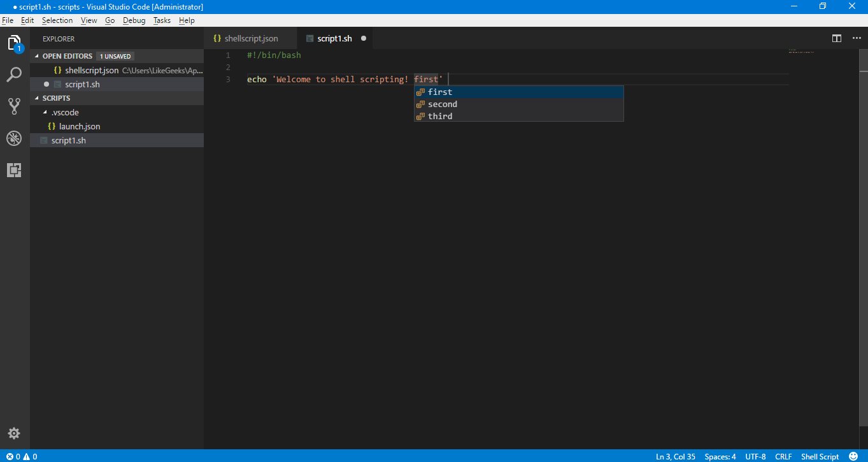Open the Explorer view in activity bar

[14, 43]
